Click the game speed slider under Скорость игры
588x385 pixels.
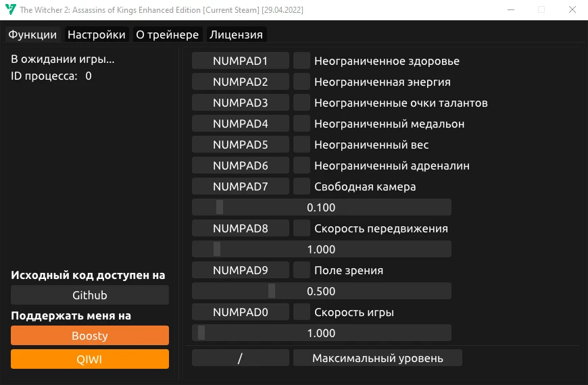(322, 333)
